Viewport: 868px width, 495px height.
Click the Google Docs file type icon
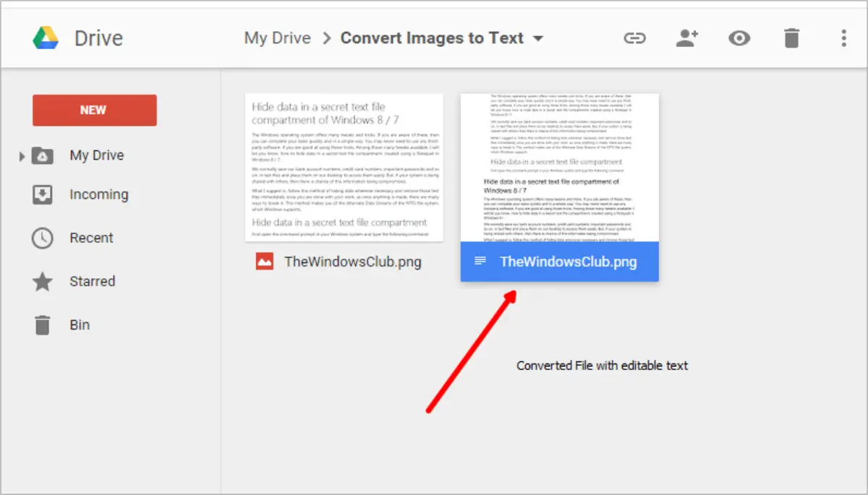(x=480, y=261)
